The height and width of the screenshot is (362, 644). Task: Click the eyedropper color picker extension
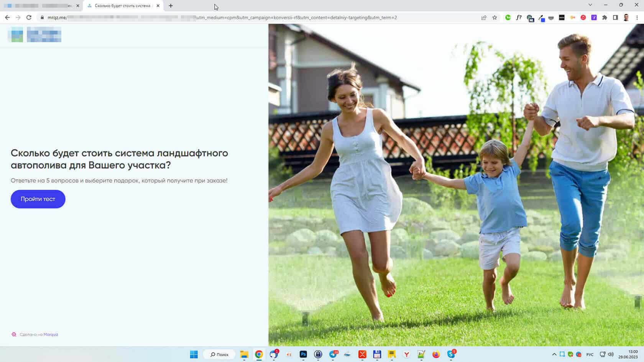(x=541, y=18)
